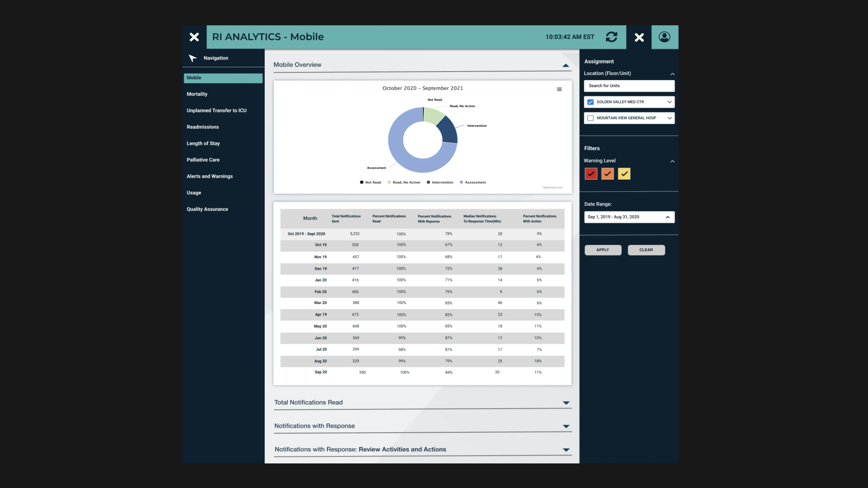Toggle the red warning level checkbox
The height and width of the screenshot is (488, 868).
(591, 174)
